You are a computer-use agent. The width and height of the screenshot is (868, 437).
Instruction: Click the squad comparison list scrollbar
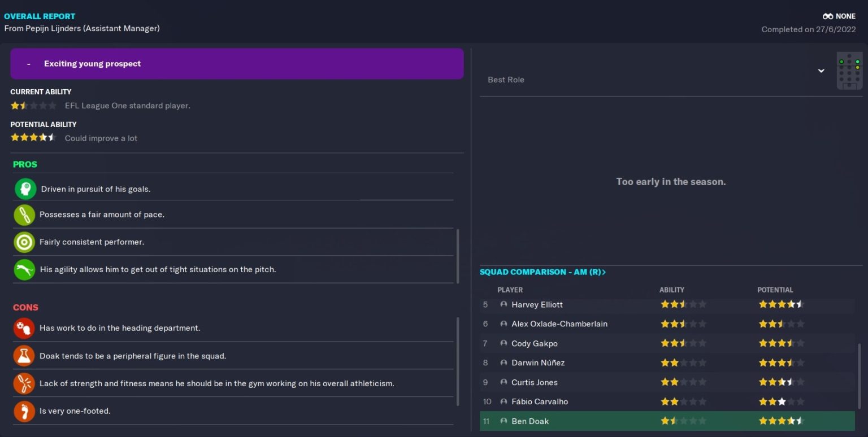coord(860,384)
